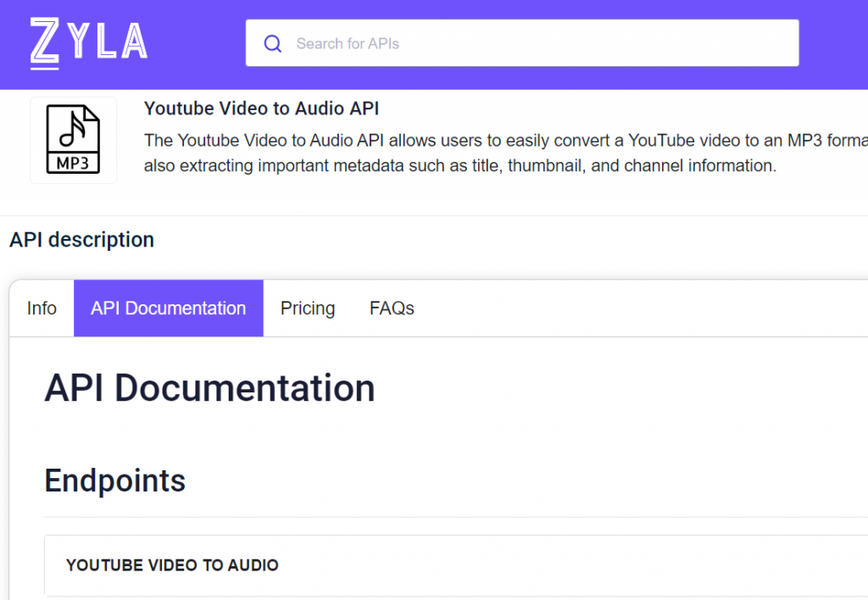This screenshot has width=868, height=600.
Task: Click the Zyla logo
Action: (x=88, y=43)
